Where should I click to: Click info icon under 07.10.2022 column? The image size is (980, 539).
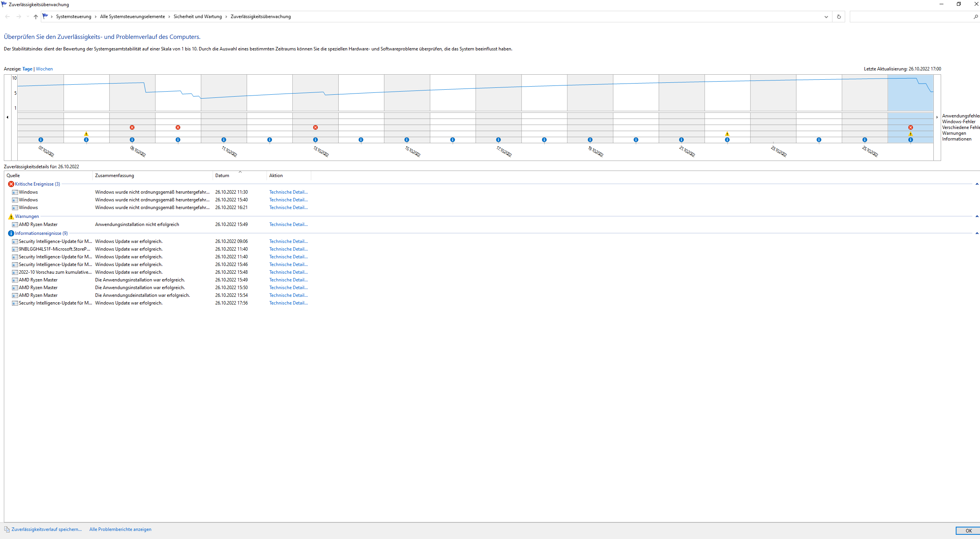[41, 140]
